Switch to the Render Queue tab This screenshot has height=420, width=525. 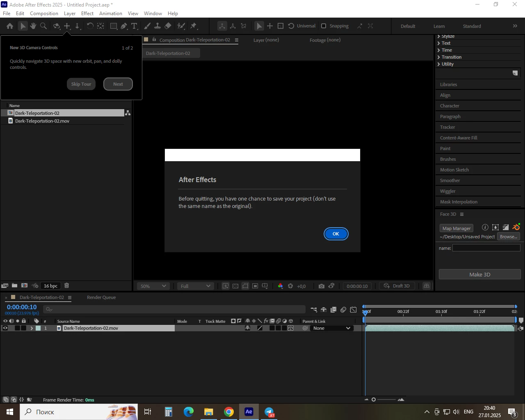(101, 297)
